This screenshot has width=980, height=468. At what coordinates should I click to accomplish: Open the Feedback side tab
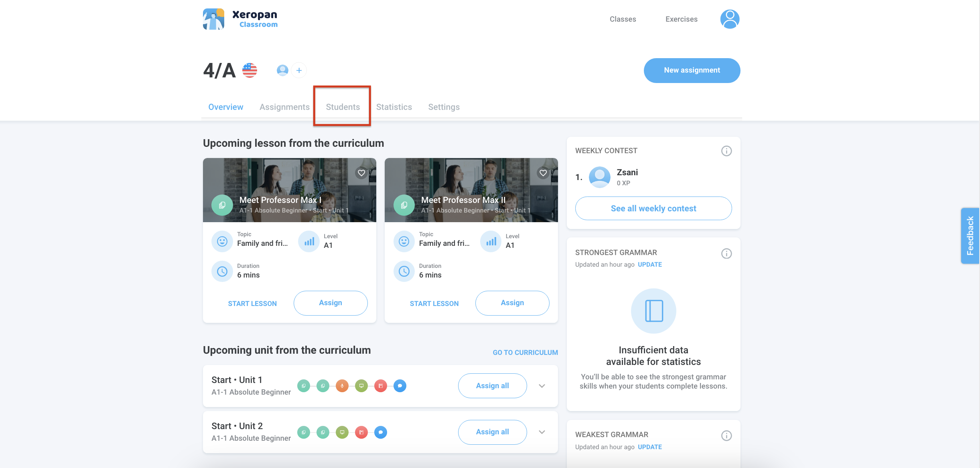click(x=970, y=236)
